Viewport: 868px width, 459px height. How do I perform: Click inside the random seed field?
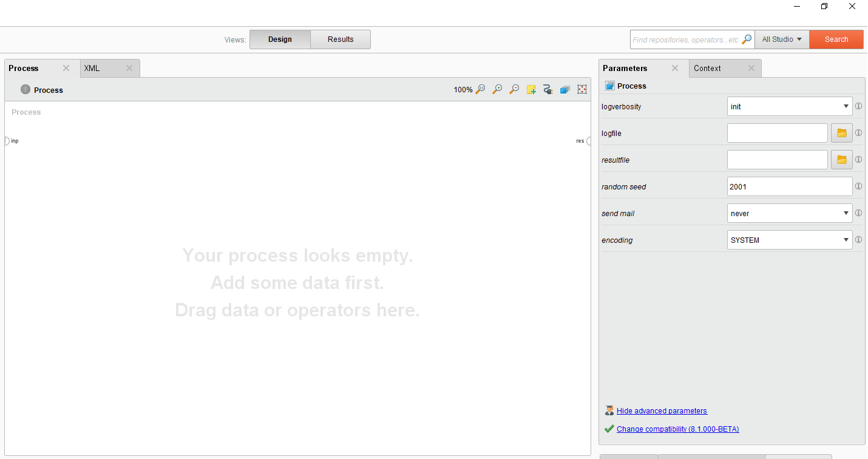[x=783, y=186]
